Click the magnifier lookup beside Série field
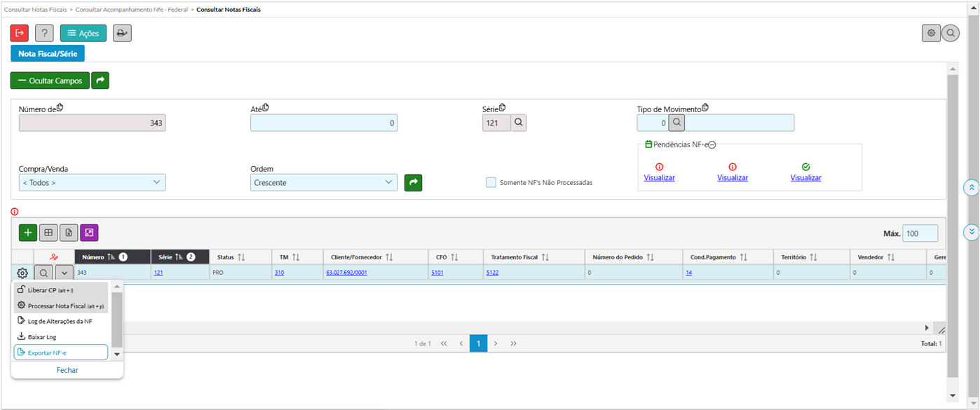Screen dimensions: 980x410 (x=518, y=123)
